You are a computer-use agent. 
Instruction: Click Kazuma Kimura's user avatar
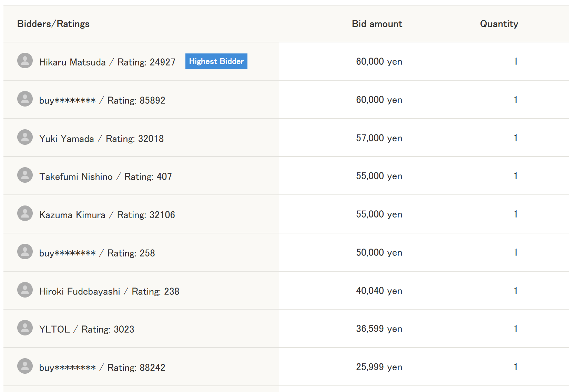click(x=25, y=213)
